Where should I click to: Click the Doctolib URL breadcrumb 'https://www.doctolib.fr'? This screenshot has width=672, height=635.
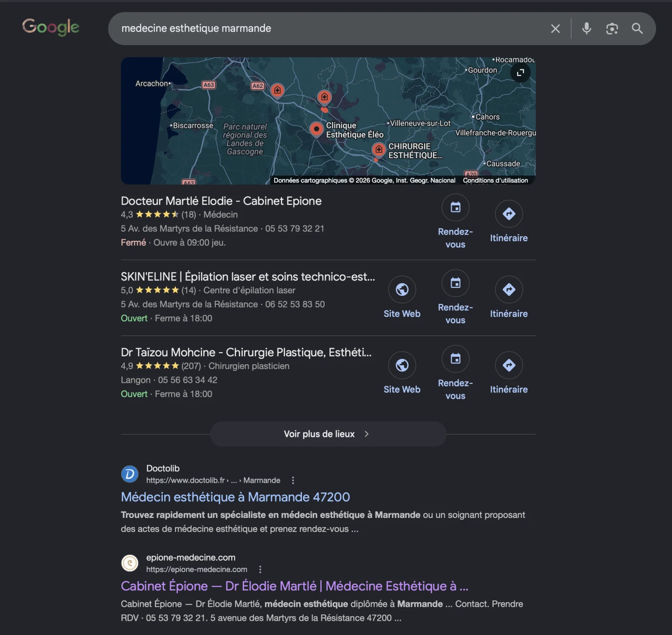tap(185, 480)
